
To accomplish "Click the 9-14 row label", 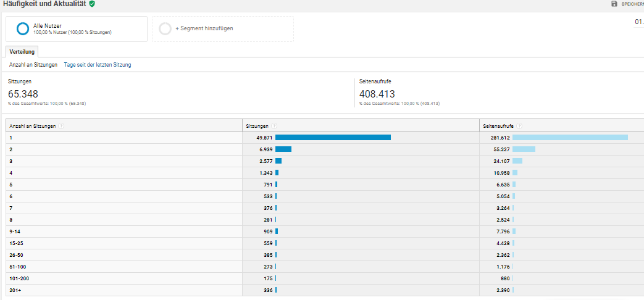I will (15, 231).
